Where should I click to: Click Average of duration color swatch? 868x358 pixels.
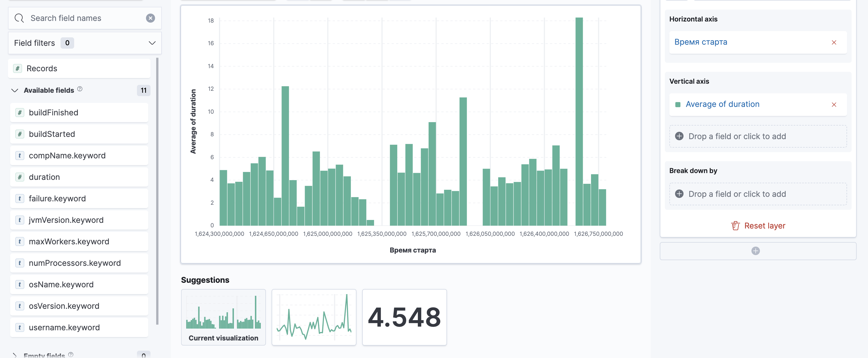[678, 105]
